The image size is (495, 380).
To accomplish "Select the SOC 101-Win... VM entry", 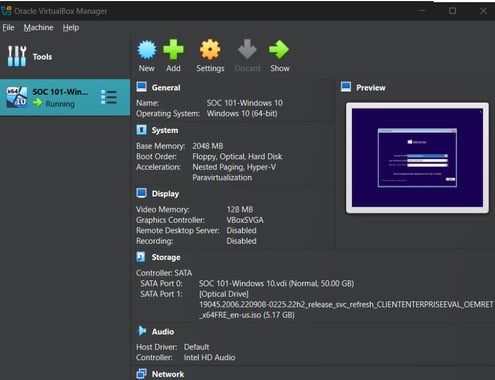I will (65, 97).
